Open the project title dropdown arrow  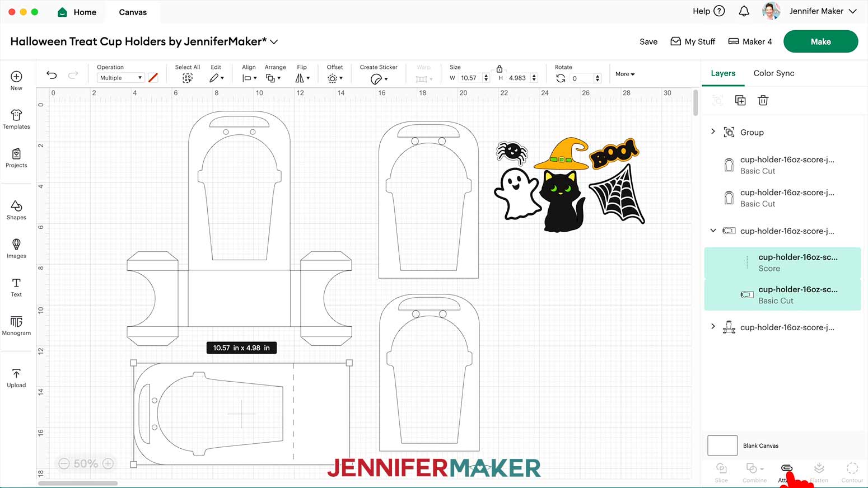click(x=274, y=41)
